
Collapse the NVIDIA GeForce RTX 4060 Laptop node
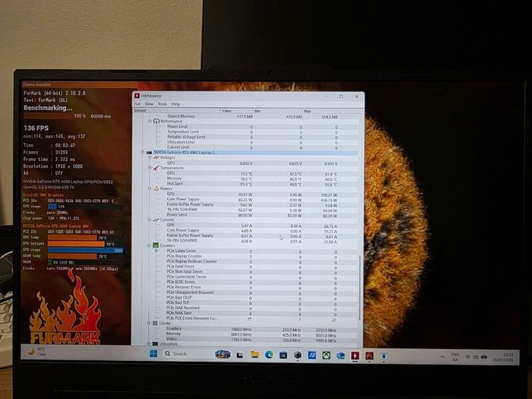tap(143, 152)
